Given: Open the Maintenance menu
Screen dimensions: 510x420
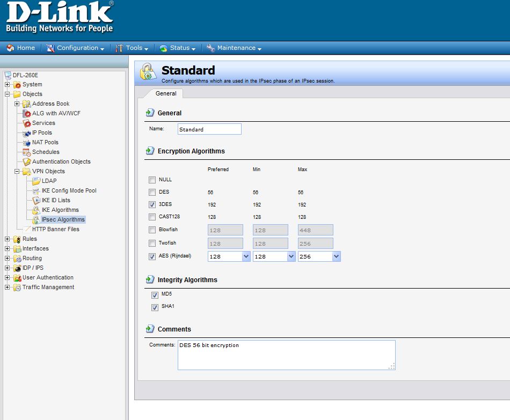Looking at the screenshot, I should tap(239, 48).
